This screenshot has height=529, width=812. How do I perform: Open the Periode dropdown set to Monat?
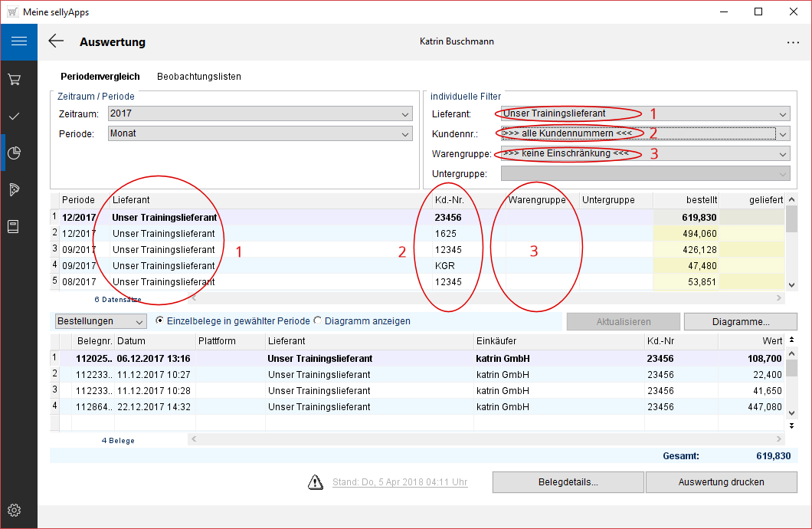(x=260, y=133)
